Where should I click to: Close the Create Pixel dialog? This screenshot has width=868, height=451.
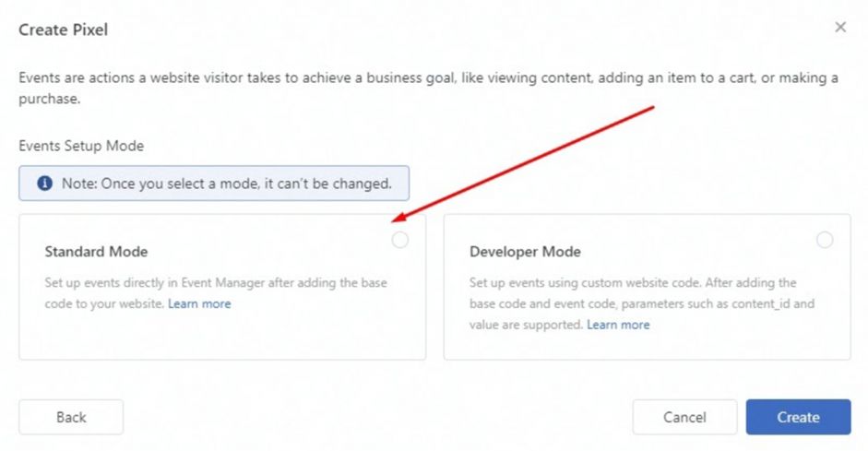(839, 28)
